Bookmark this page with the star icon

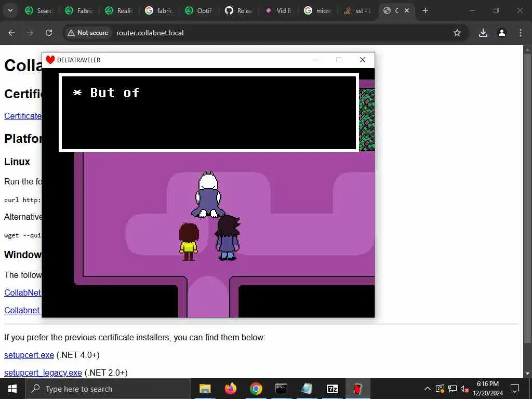457,33
